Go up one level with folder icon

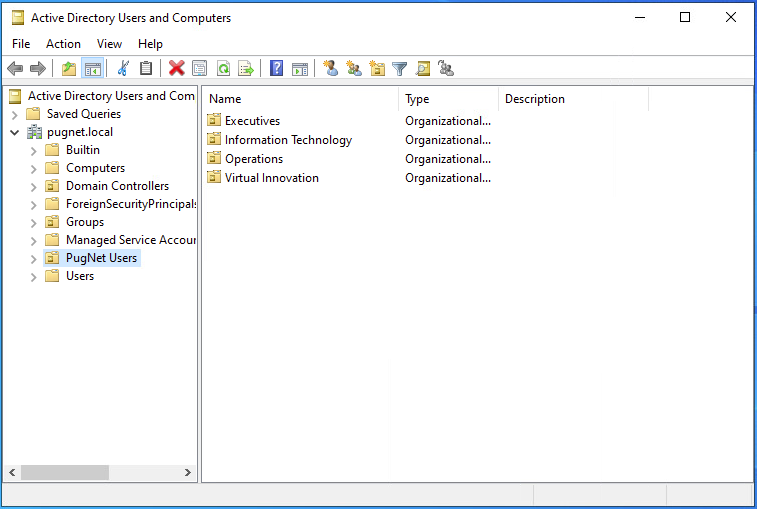tap(69, 69)
